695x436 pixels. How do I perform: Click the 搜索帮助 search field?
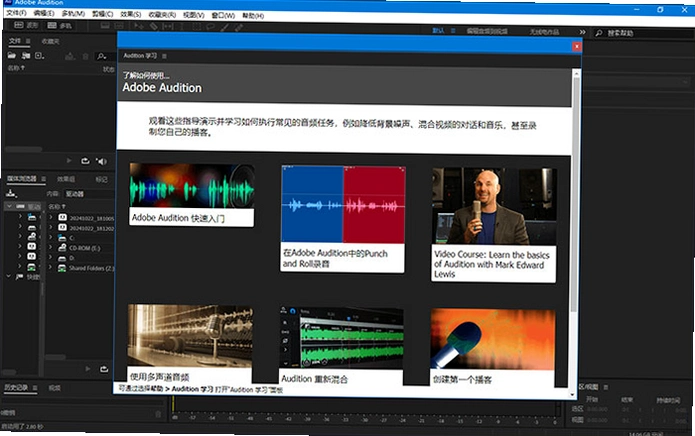click(x=643, y=33)
